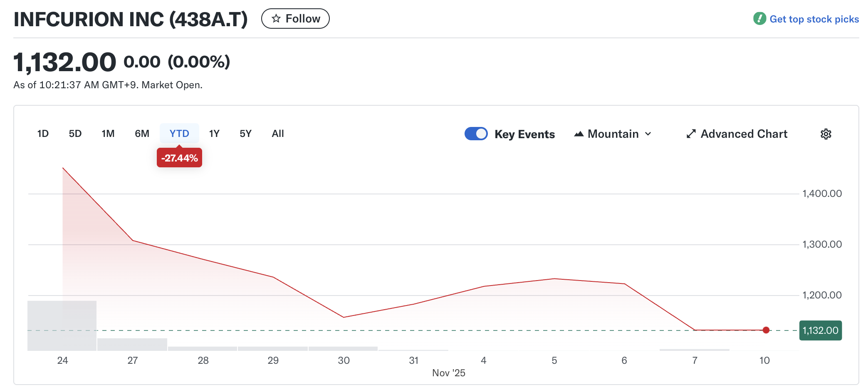Select the YTD range tab

click(179, 134)
